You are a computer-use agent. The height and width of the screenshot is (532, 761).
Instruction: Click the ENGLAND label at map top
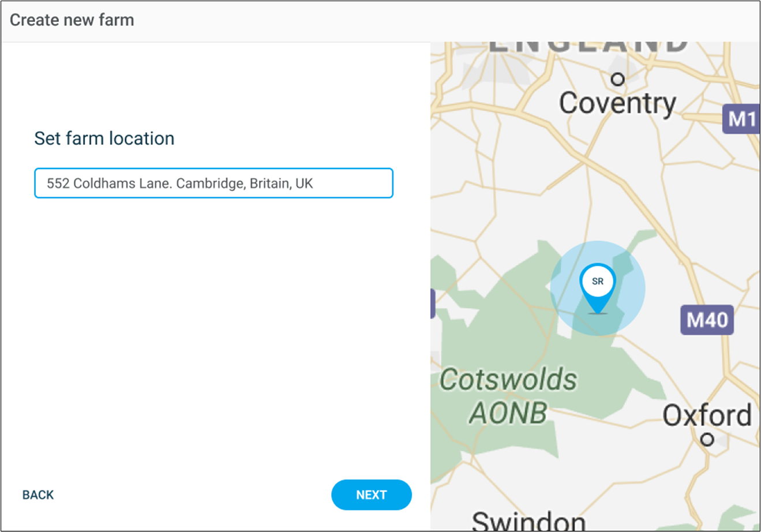point(588,46)
